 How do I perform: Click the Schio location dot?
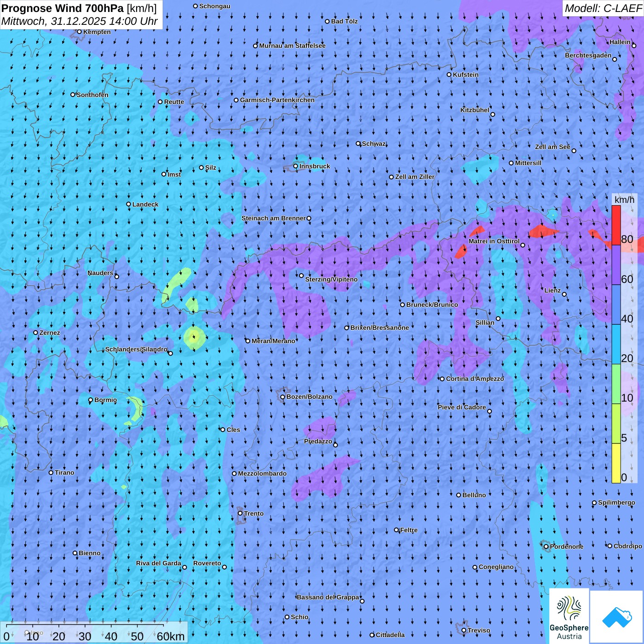tap(287, 617)
